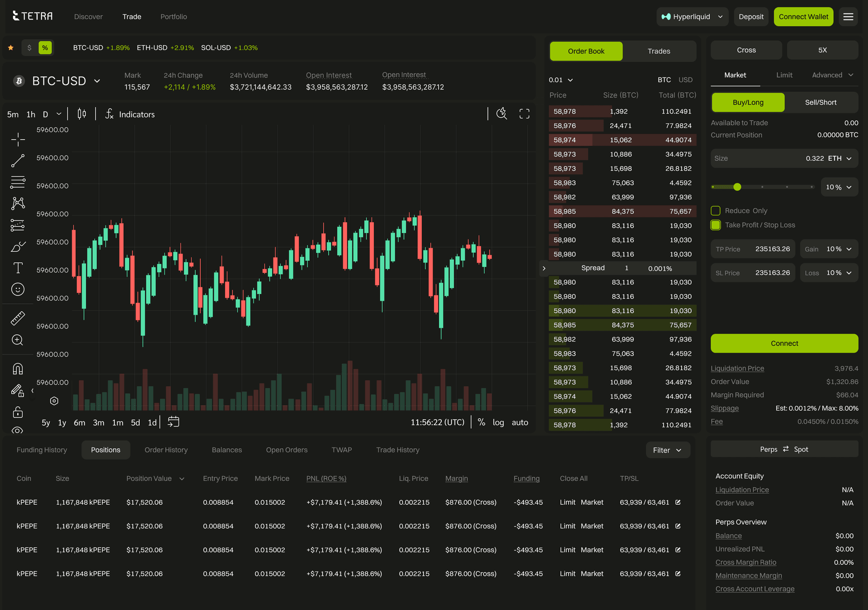The height and width of the screenshot is (610, 868).
Task: Select the measure ruler tool
Action: pos(18,318)
